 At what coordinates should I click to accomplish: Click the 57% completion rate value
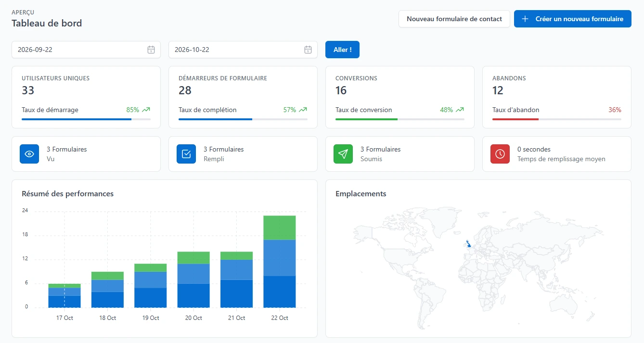click(x=290, y=110)
